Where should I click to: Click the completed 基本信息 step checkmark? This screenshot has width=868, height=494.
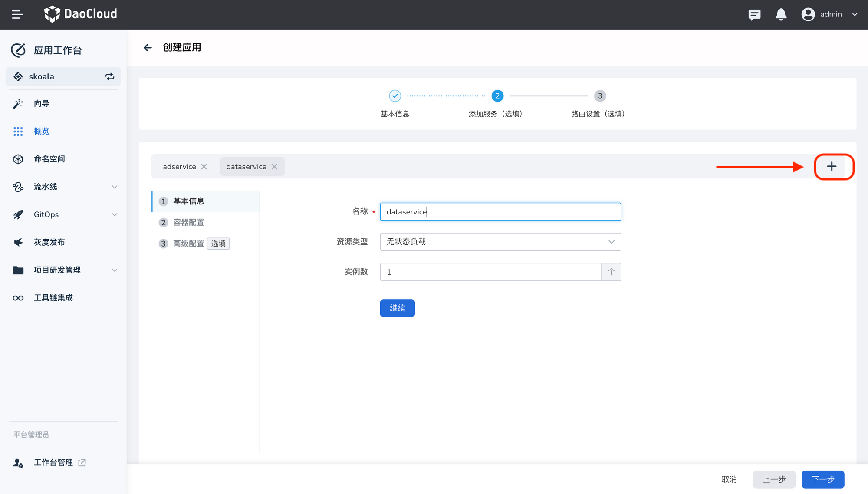click(x=395, y=96)
